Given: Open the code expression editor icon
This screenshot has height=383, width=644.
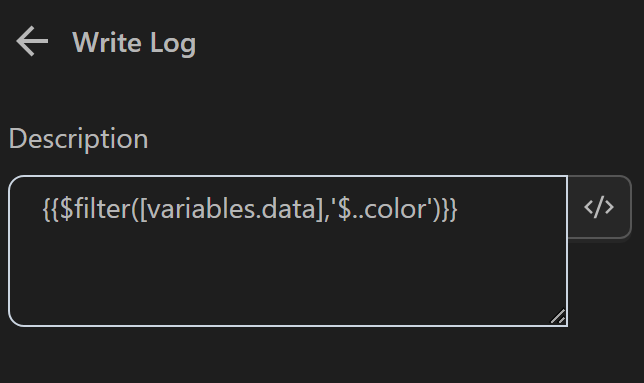Looking at the screenshot, I should (599, 207).
